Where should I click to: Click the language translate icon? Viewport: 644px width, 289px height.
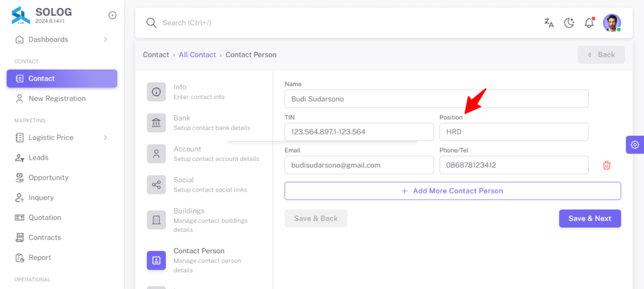pos(548,23)
